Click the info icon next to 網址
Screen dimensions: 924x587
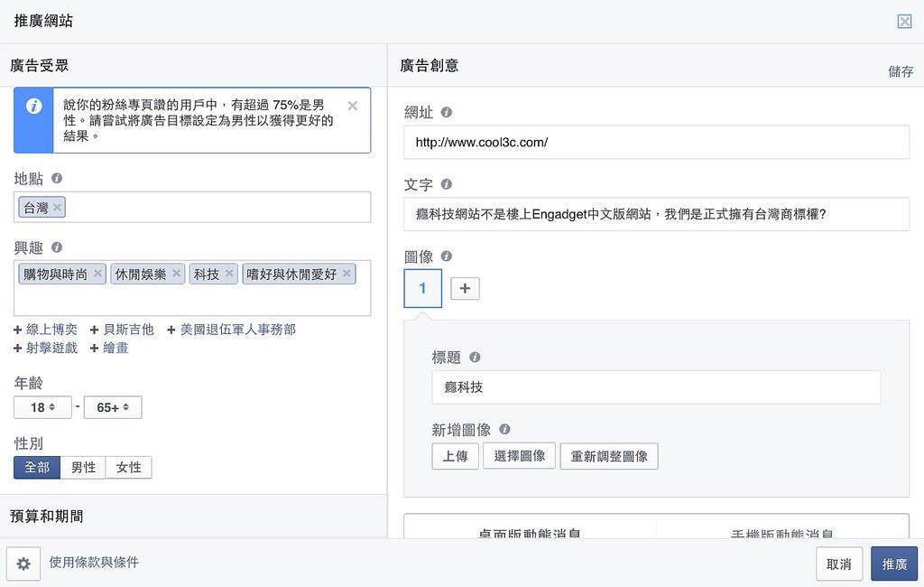446,113
